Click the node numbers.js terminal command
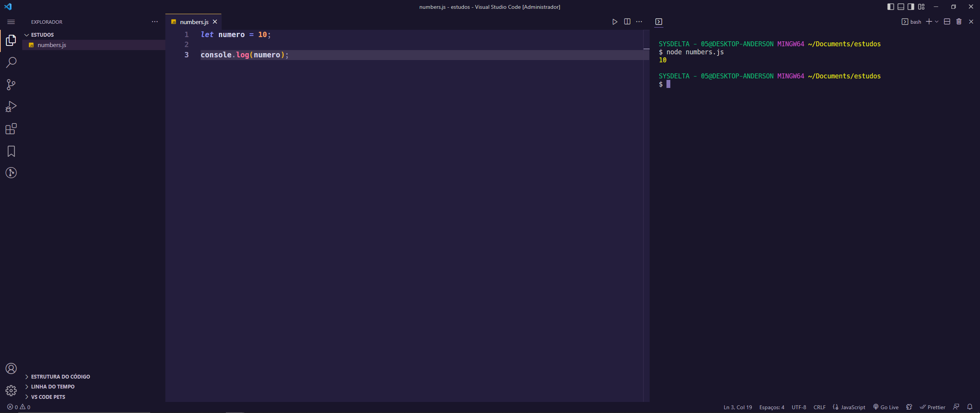Image resolution: width=980 pixels, height=413 pixels. [695, 52]
